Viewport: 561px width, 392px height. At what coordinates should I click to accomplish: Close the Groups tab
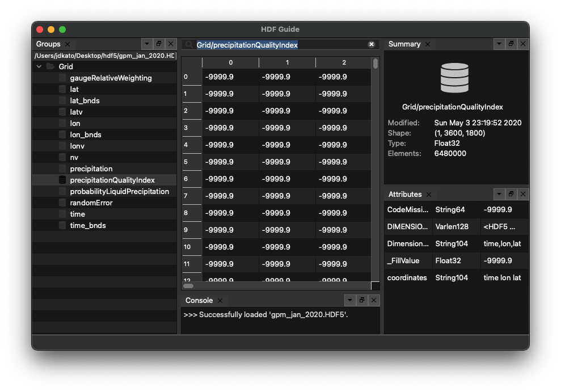pyautogui.click(x=68, y=44)
